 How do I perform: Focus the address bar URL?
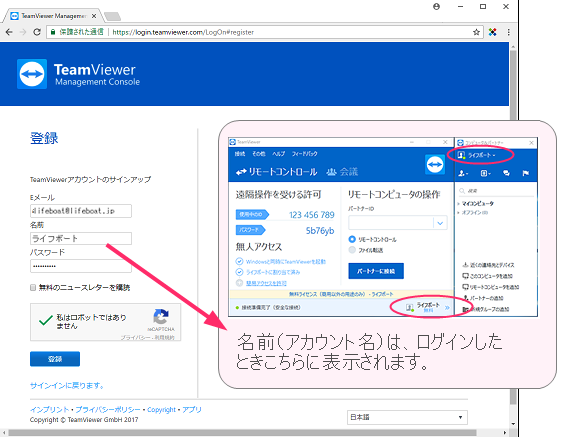183,32
